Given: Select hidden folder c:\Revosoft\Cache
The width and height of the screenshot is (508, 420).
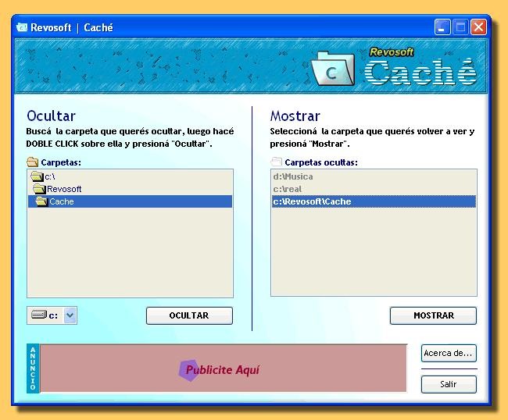Looking at the screenshot, I should [374, 201].
